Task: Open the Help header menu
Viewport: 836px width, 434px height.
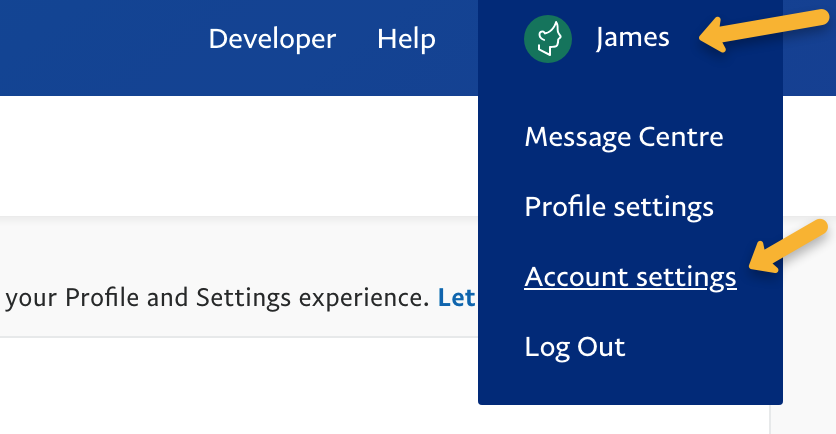Action: coord(406,39)
